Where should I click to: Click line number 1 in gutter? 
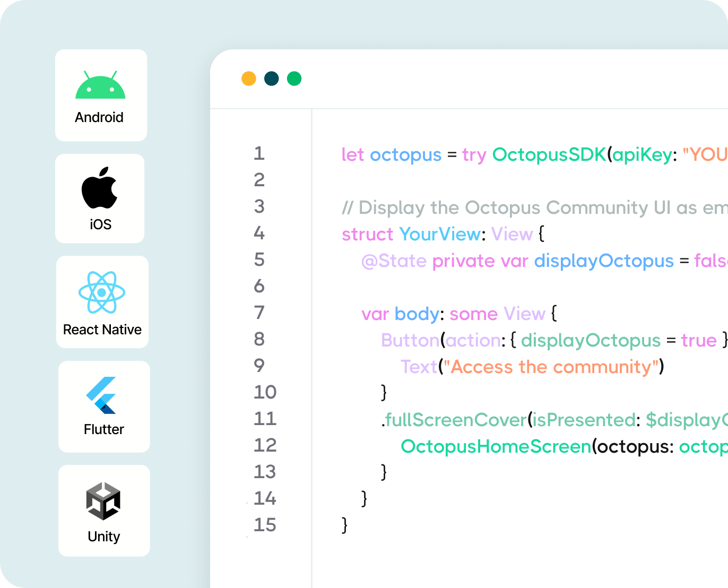(259, 153)
